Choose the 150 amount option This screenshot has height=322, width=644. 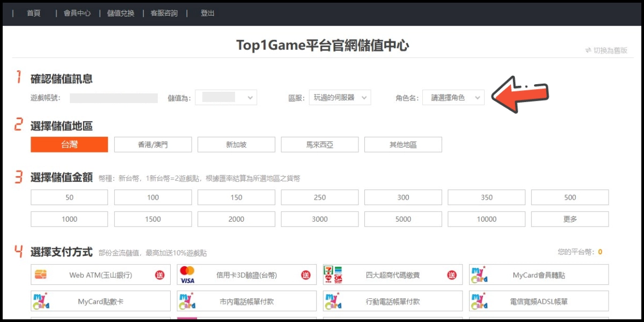coord(236,197)
